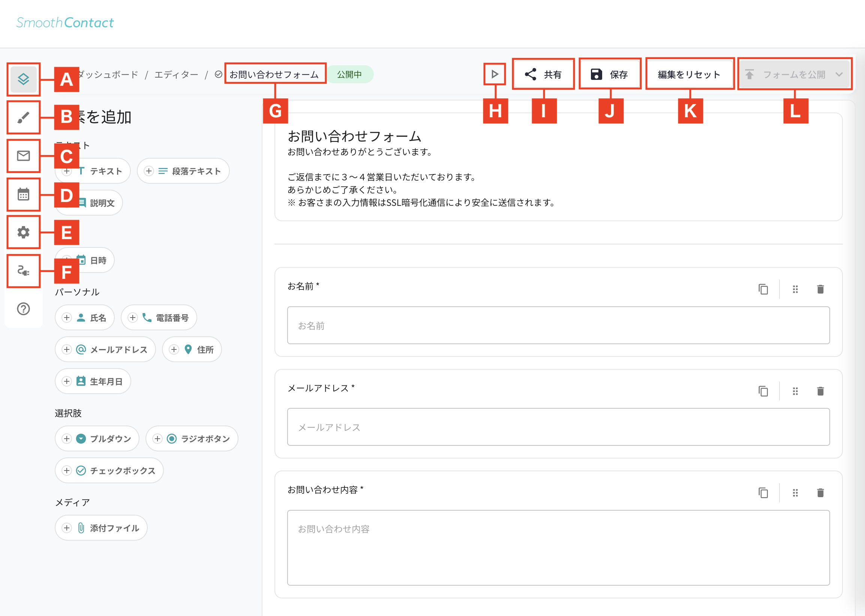Expand the フォームを公開 dropdown chevron
Image resolution: width=865 pixels, height=616 pixels.
839,74
